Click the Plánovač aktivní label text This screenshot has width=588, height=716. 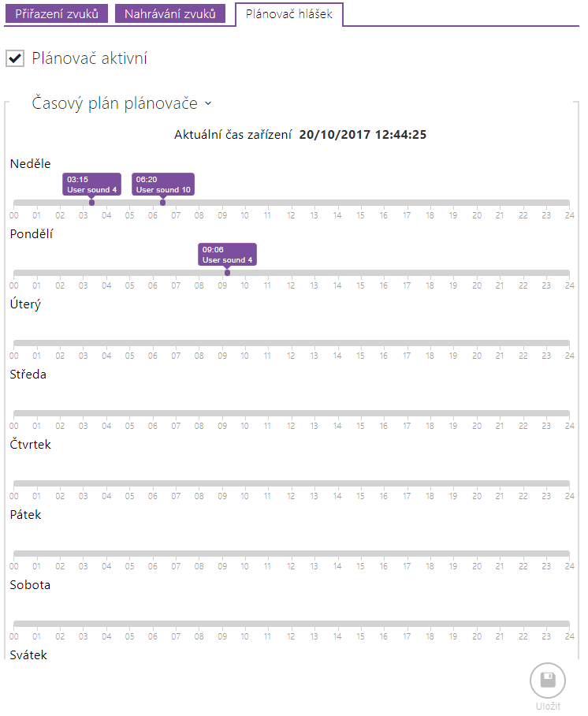[x=90, y=58]
